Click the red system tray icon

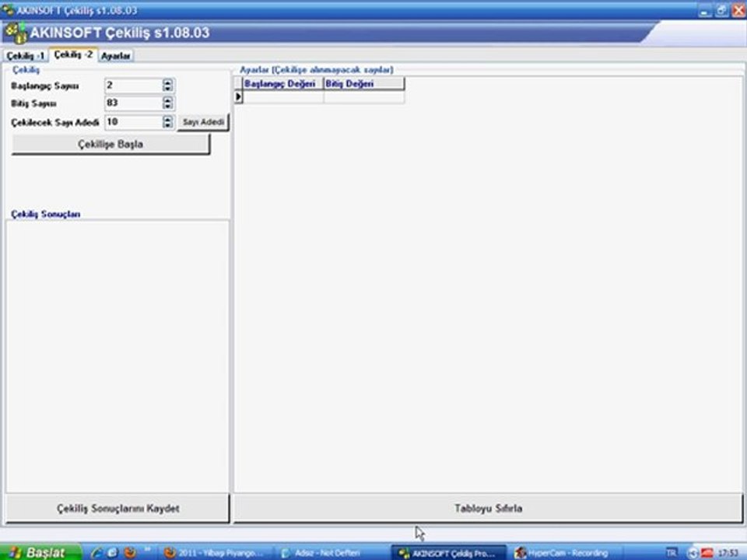coord(707,553)
